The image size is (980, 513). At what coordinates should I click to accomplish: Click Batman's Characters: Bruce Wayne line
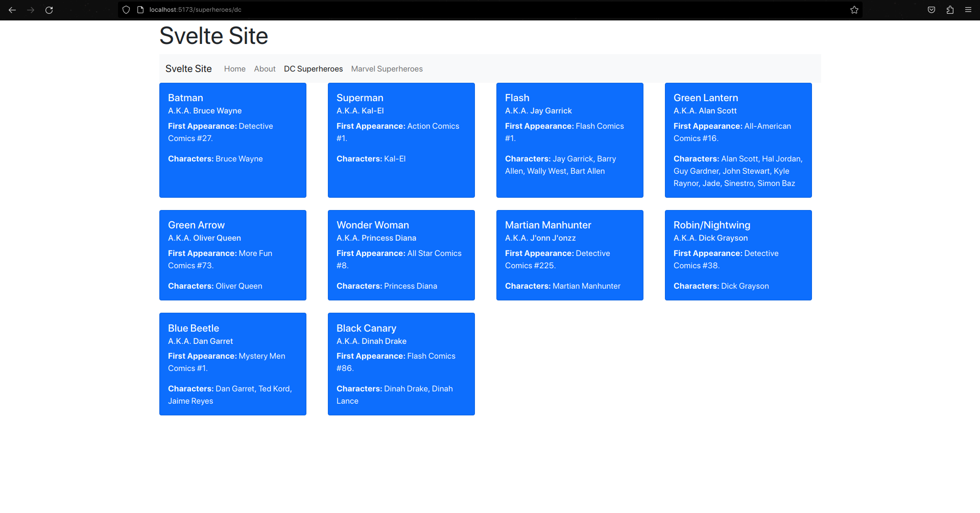(216, 158)
